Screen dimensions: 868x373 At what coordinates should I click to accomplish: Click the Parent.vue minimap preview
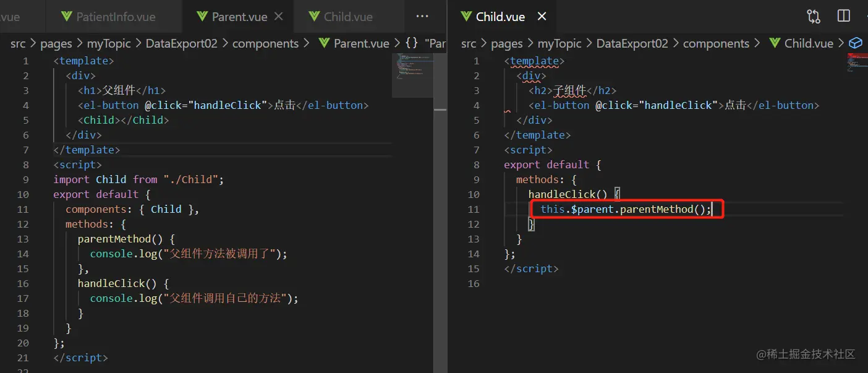pos(412,75)
